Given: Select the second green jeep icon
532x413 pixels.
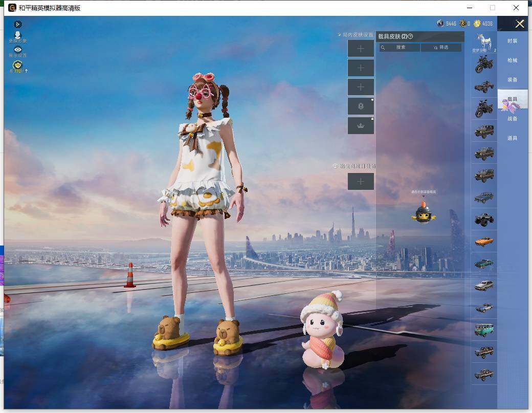Looking at the screenshot, I should pos(484,153).
